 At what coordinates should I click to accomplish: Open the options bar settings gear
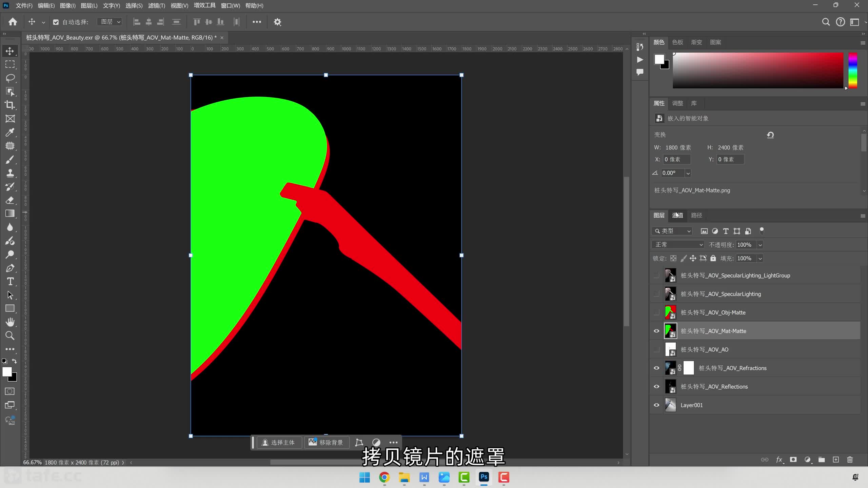click(277, 22)
